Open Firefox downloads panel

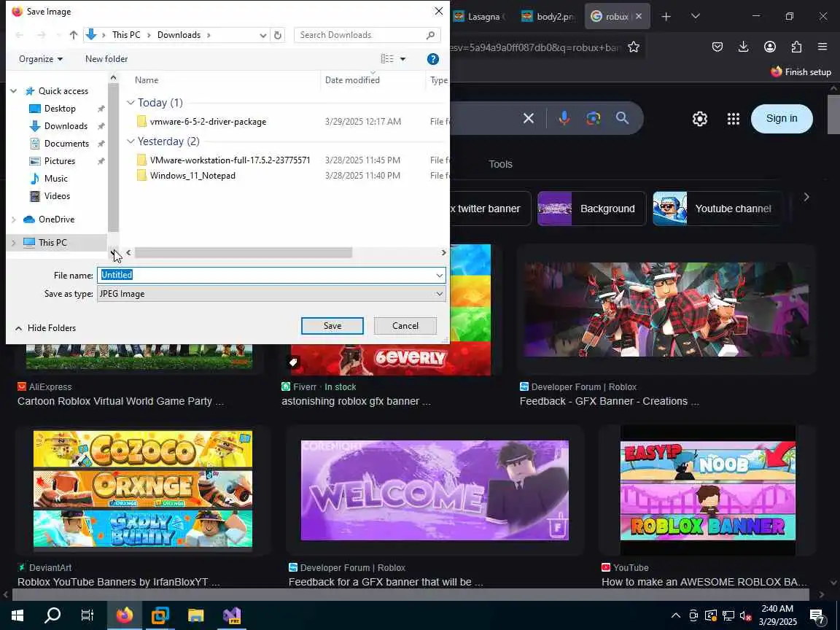pos(743,47)
